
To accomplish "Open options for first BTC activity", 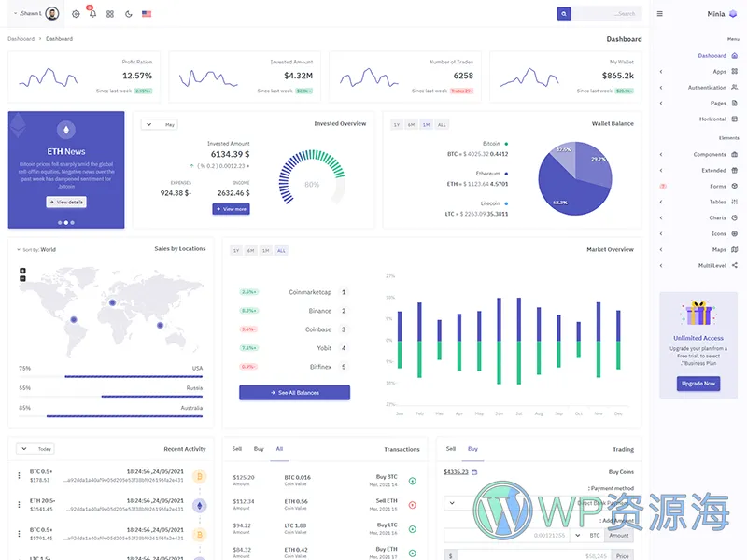I will (19, 475).
